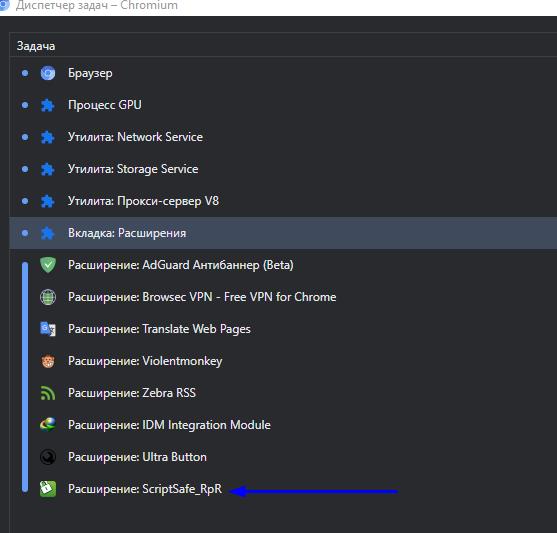This screenshot has width=557, height=533.
Task: Select the Браузер task row
Action: coord(283,73)
